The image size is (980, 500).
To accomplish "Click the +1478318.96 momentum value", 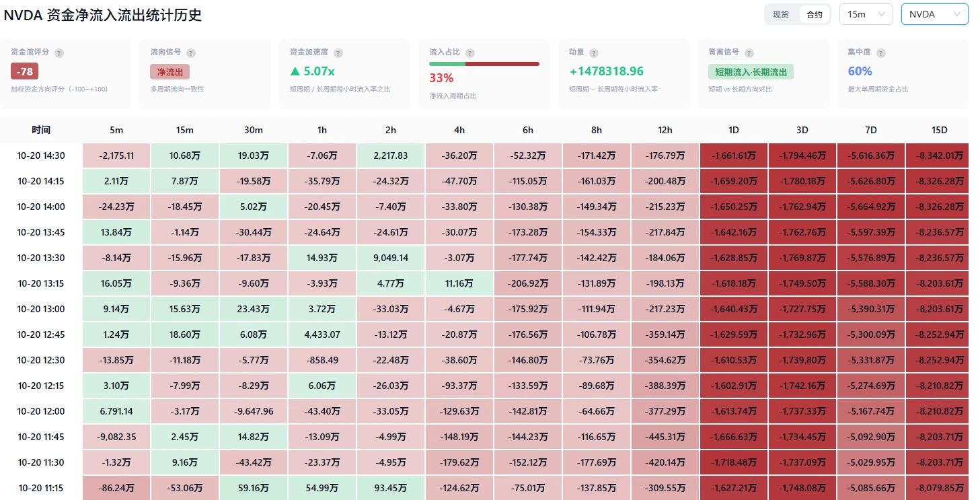I will (x=606, y=71).
